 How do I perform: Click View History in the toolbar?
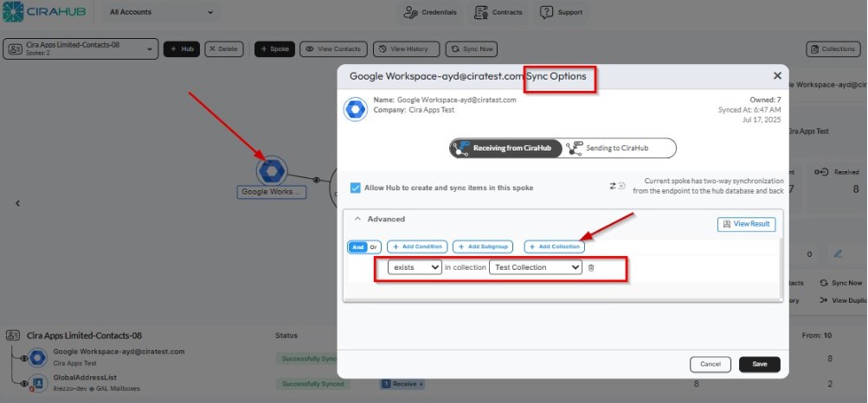(407, 49)
